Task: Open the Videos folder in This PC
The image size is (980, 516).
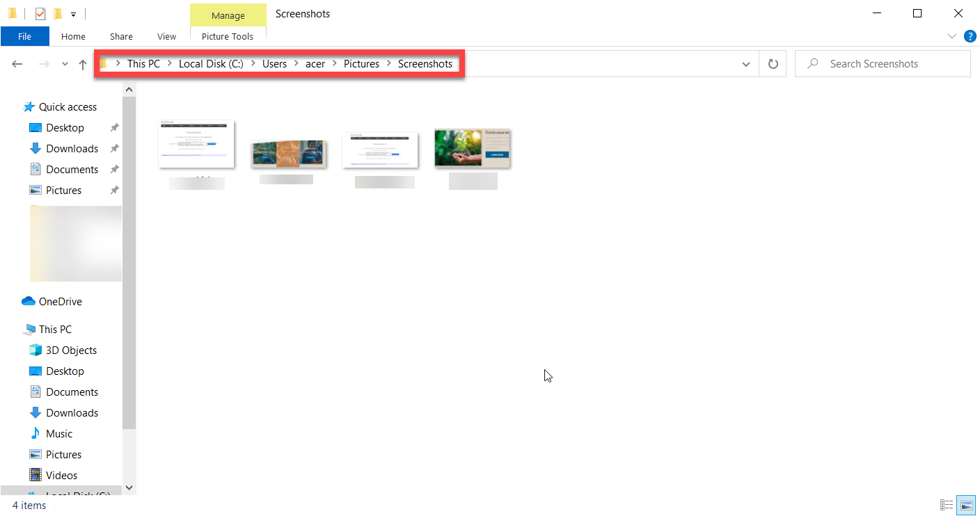Action: (x=62, y=475)
